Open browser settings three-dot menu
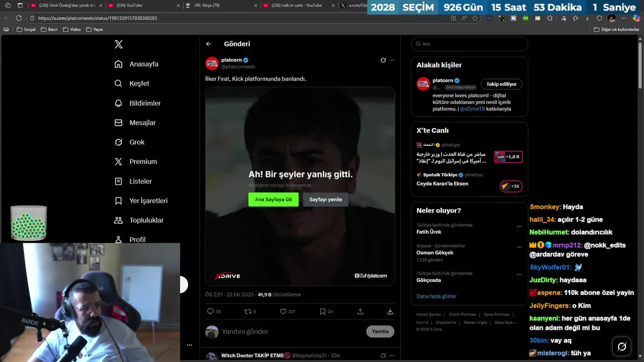The image size is (644, 362). (624, 18)
